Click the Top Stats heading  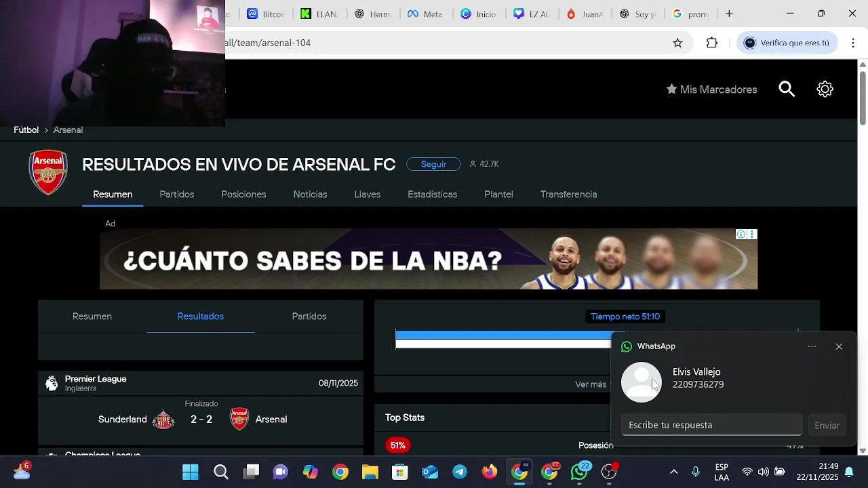[405, 418]
